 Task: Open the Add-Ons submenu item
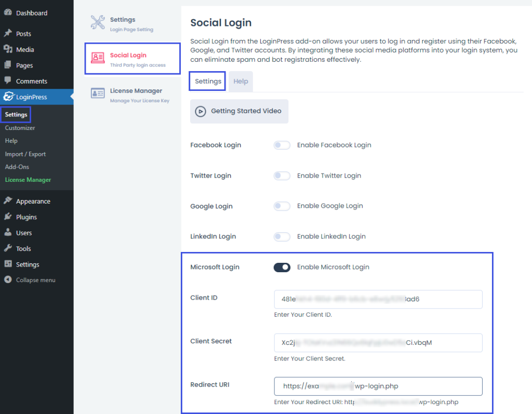pos(17,167)
